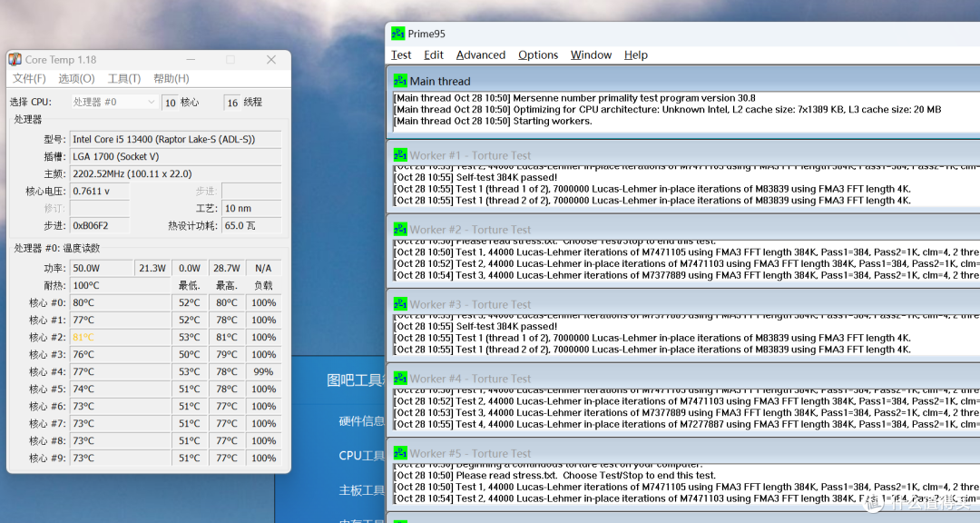The height and width of the screenshot is (523, 980).
Task: Minimize the Core Temp window
Action: pyautogui.click(x=191, y=59)
